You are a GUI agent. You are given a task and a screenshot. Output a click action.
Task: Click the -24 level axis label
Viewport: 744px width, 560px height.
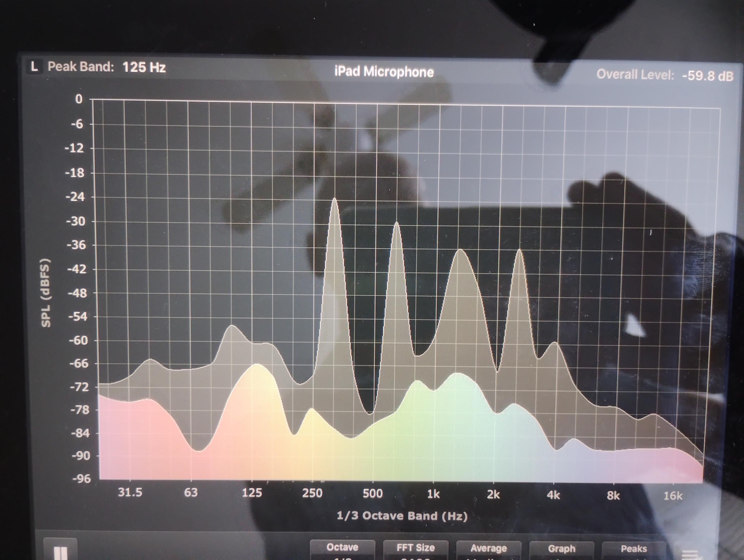coord(75,197)
